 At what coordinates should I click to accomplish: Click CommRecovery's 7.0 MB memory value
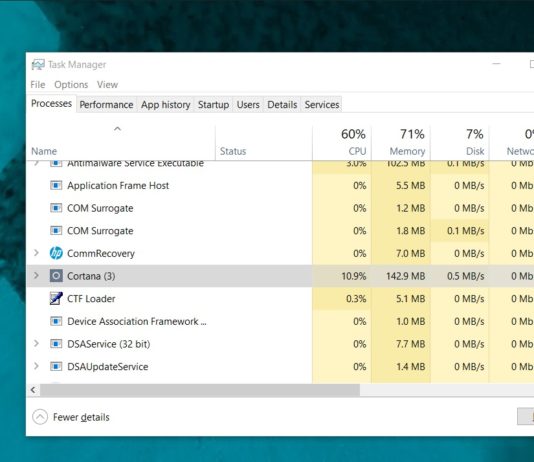[x=411, y=254]
